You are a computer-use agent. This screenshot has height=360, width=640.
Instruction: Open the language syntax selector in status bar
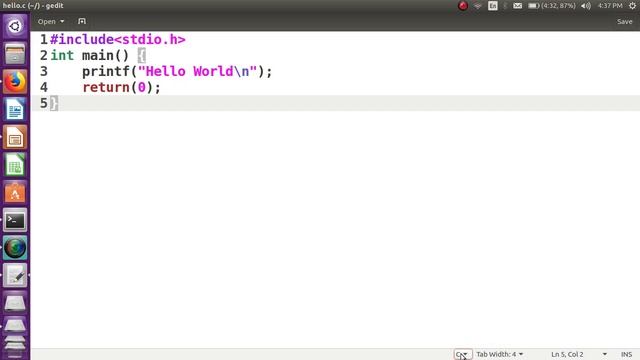[462, 354]
